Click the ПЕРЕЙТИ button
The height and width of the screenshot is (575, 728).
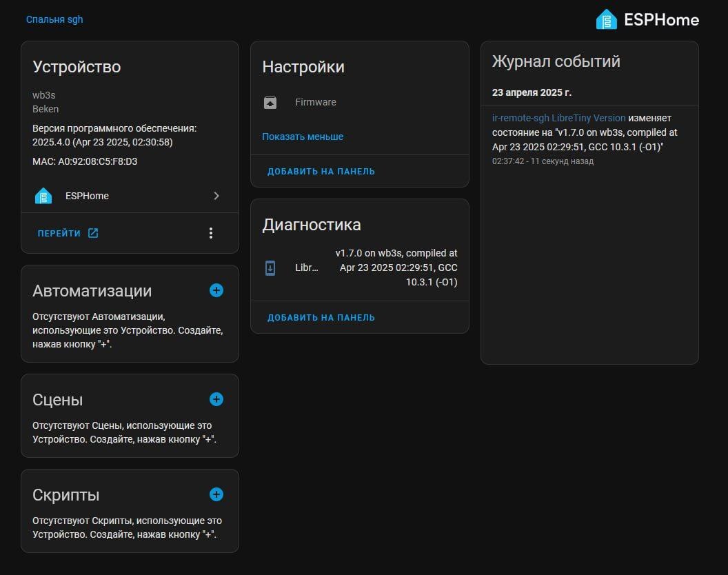68,233
